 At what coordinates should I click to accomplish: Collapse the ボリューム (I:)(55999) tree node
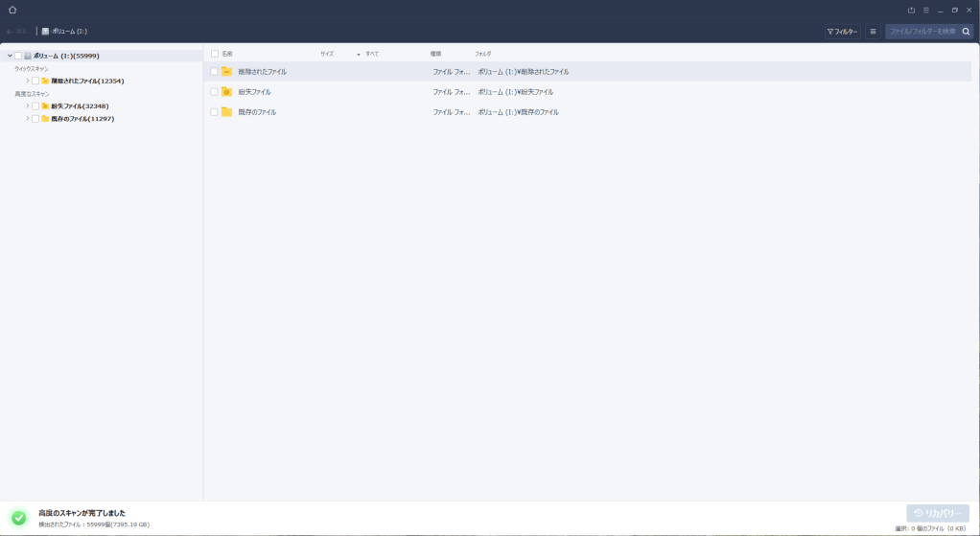point(10,56)
